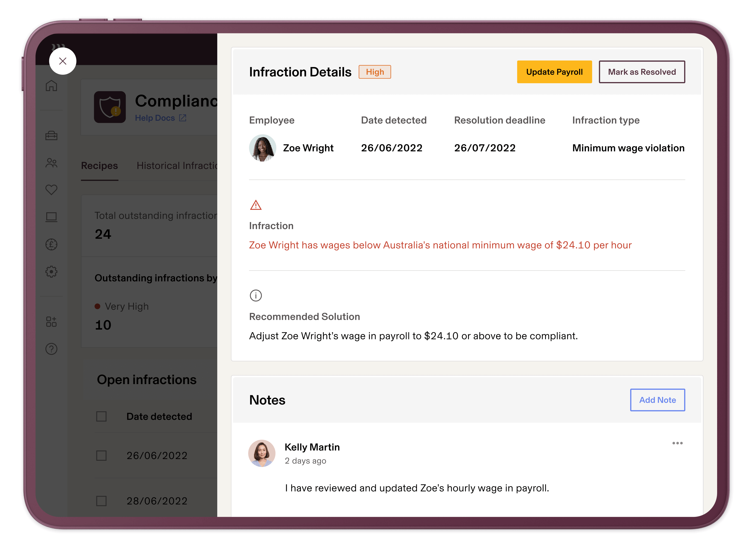Click Zoe Wright's avatar photo
The image size is (756, 559).
(262, 148)
